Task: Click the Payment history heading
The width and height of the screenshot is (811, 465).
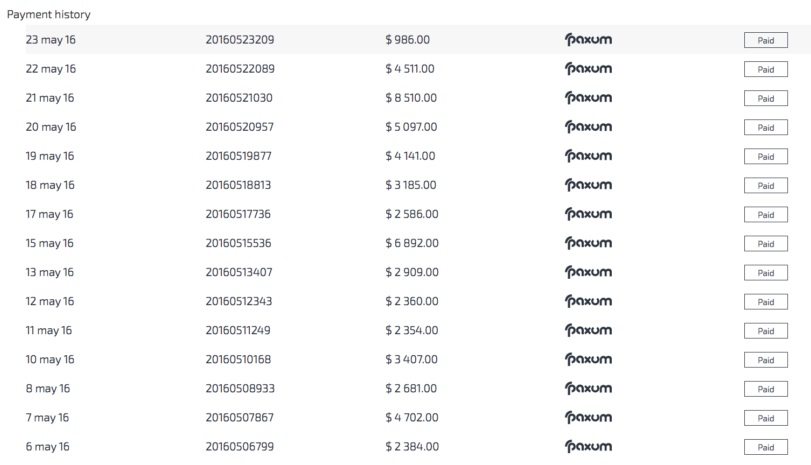Action: pos(49,14)
